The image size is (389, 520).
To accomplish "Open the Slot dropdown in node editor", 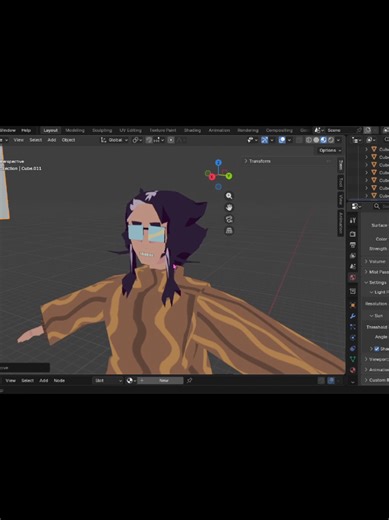I will [108, 380].
